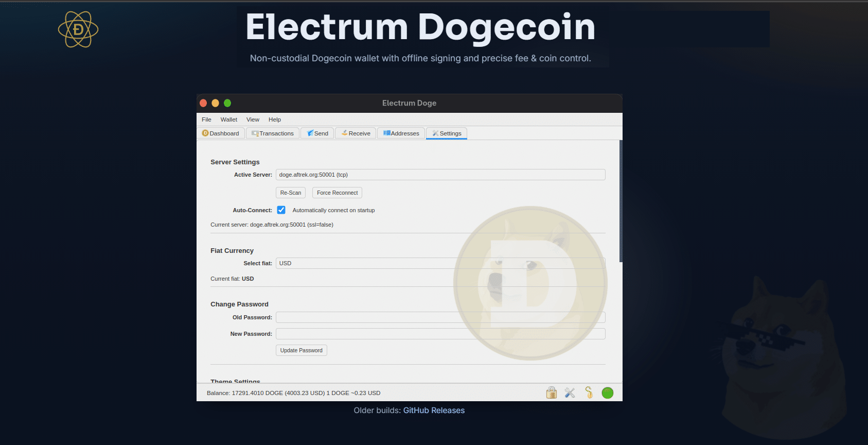Open the Receive tab
Image resolution: width=868 pixels, height=445 pixels.
coord(356,133)
